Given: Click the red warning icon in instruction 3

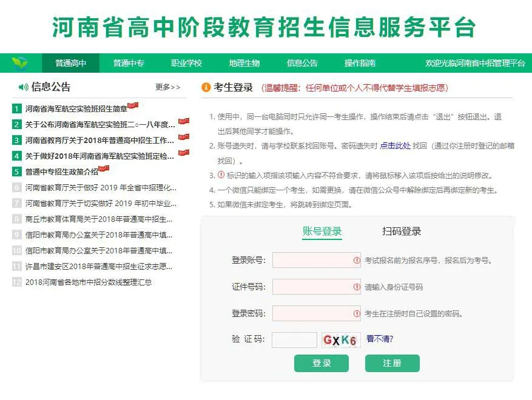Looking at the screenshot, I should pyautogui.click(x=221, y=175).
